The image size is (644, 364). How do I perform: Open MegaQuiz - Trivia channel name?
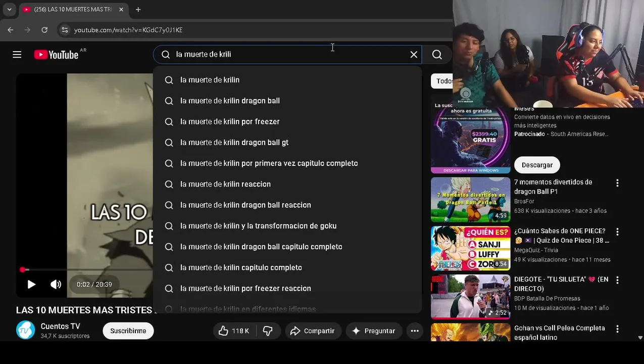pyautogui.click(x=536, y=250)
